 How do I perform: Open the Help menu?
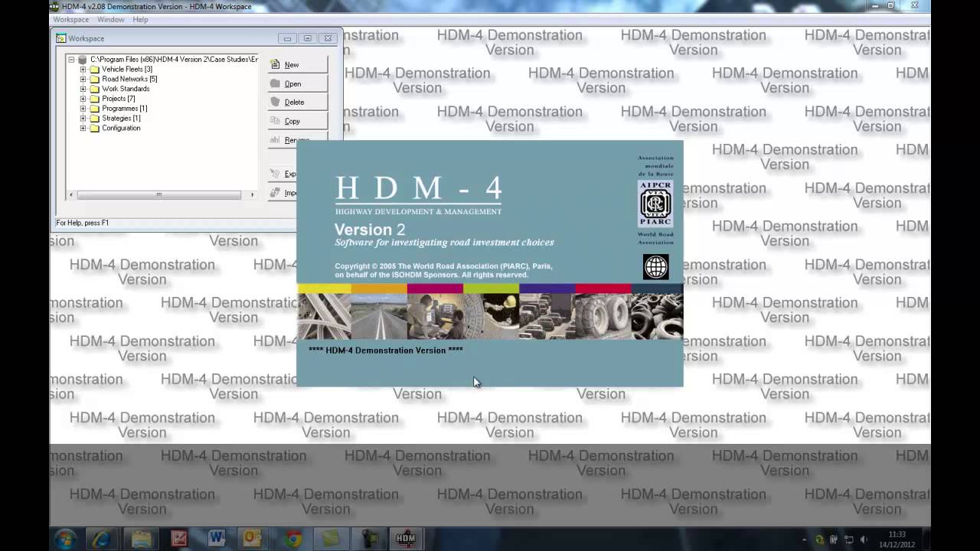[x=140, y=19]
